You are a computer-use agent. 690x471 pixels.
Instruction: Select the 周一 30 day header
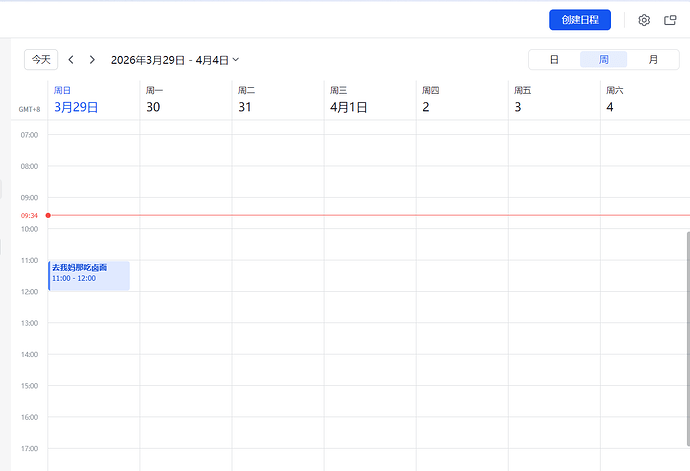coord(154,100)
